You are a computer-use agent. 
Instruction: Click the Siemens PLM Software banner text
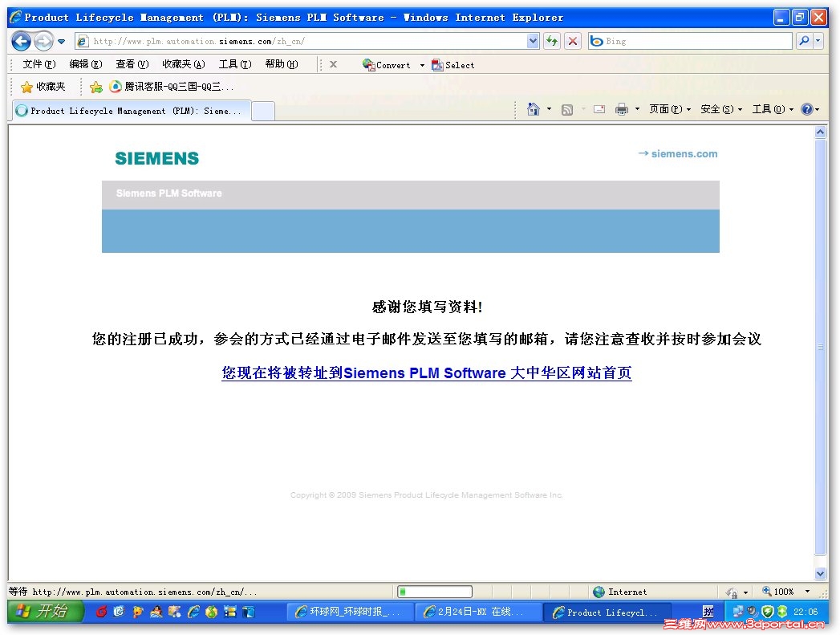(168, 193)
